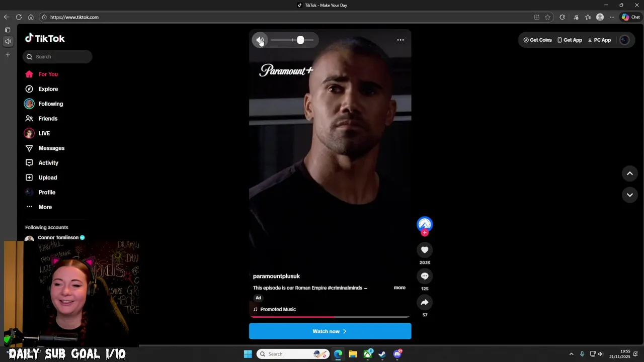Open browser extensions puzzle icon
The height and width of the screenshot is (362, 644).
pyautogui.click(x=562, y=17)
